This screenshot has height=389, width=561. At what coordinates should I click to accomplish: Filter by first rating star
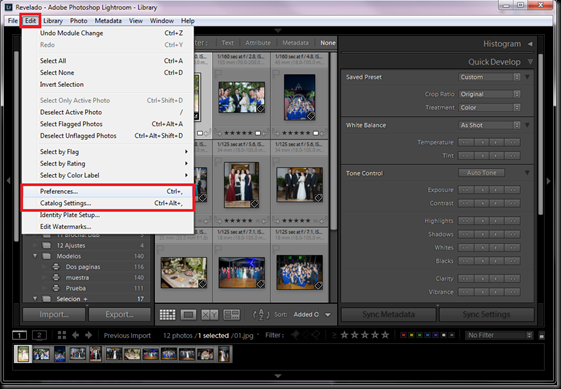tap(344, 335)
